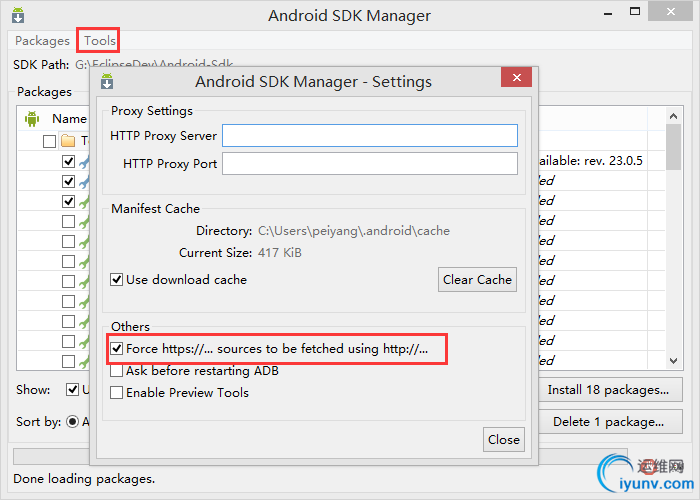The height and width of the screenshot is (500, 700).
Task: Click Delete 1 package button
Action: (x=610, y=422)
